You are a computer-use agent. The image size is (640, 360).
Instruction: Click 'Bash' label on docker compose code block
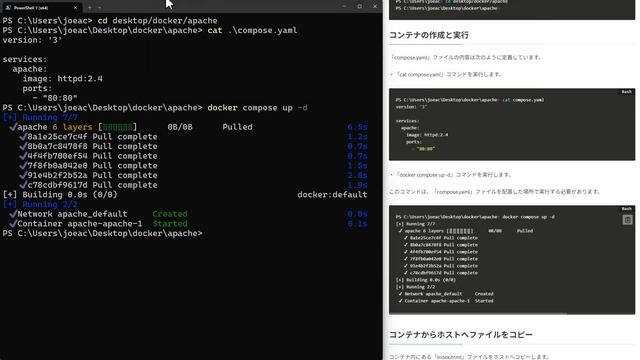pyautogui.click(x=627, y=209)
